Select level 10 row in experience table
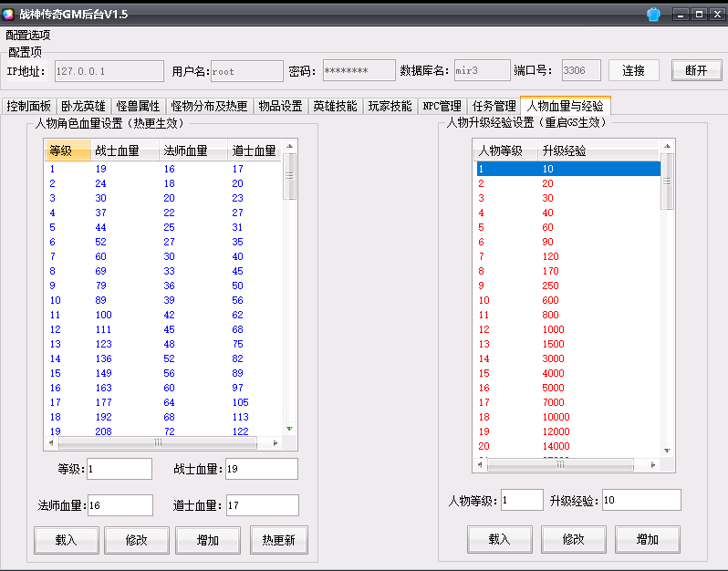Viewport: 728px width, 571px height. [x=566, y=300]
